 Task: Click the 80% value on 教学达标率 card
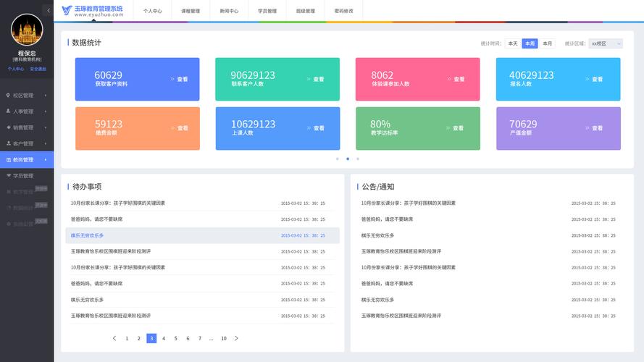(380, 124)
